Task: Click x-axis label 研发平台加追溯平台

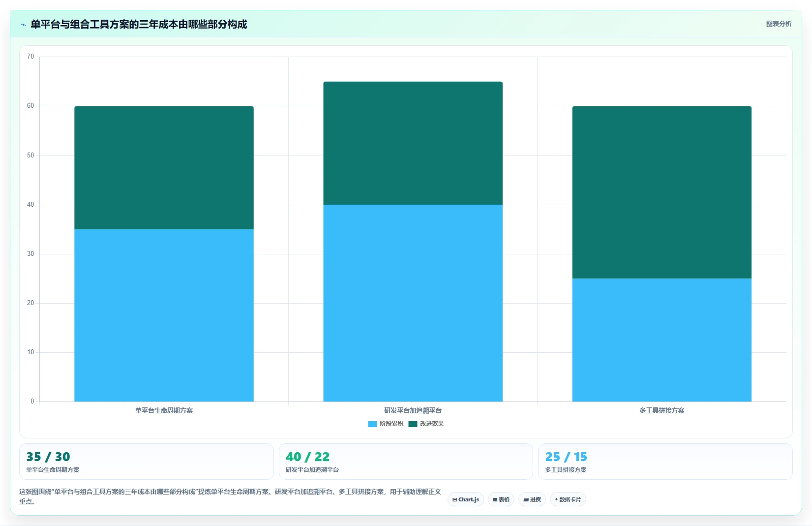Action: point(413,410)
